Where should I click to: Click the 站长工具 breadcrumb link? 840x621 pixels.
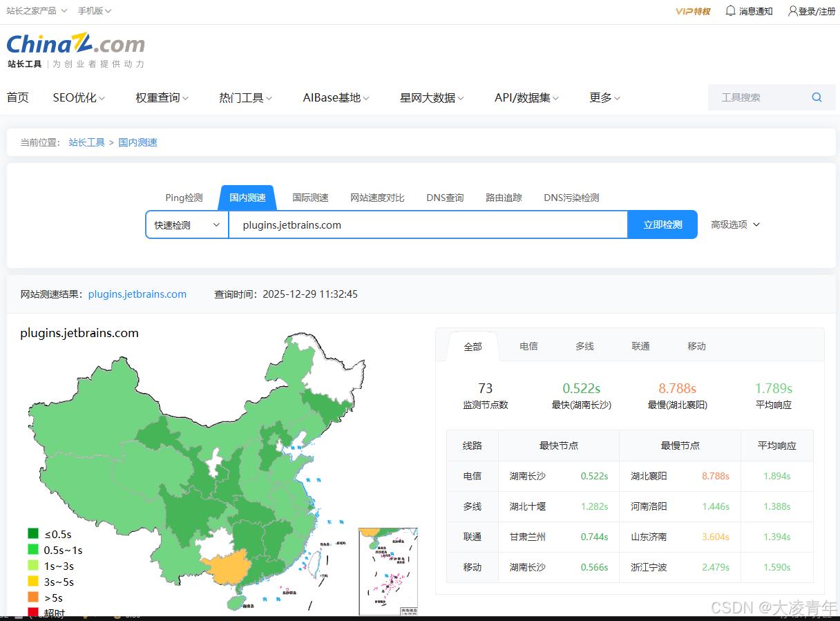[86, 142]
